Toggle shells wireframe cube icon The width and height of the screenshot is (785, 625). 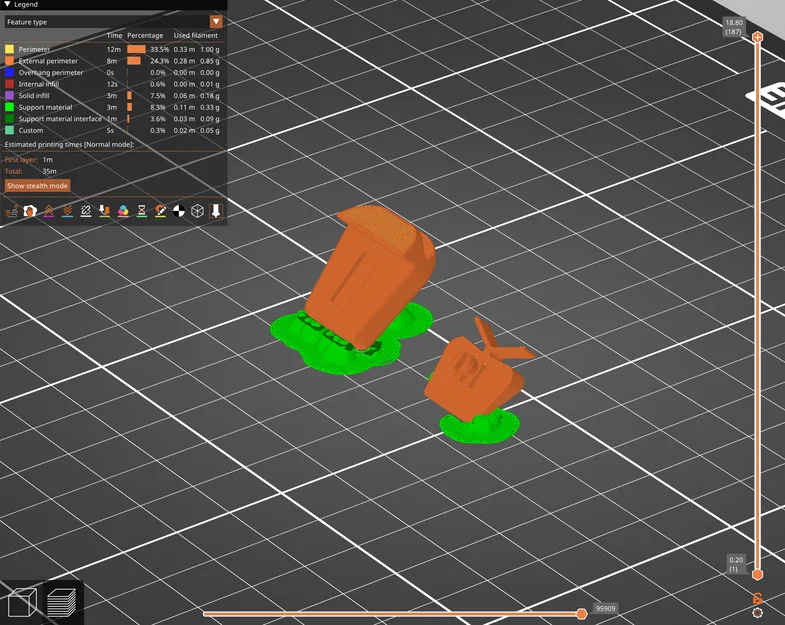197,211
